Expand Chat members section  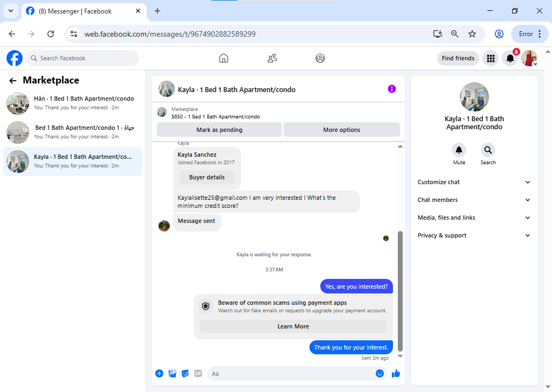point(474,200)
